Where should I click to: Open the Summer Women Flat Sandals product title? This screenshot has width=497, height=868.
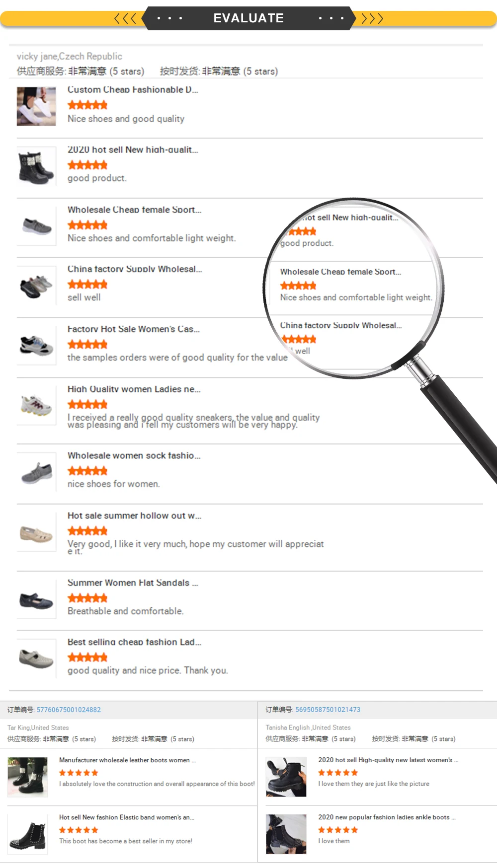click(x=133, y=582)
